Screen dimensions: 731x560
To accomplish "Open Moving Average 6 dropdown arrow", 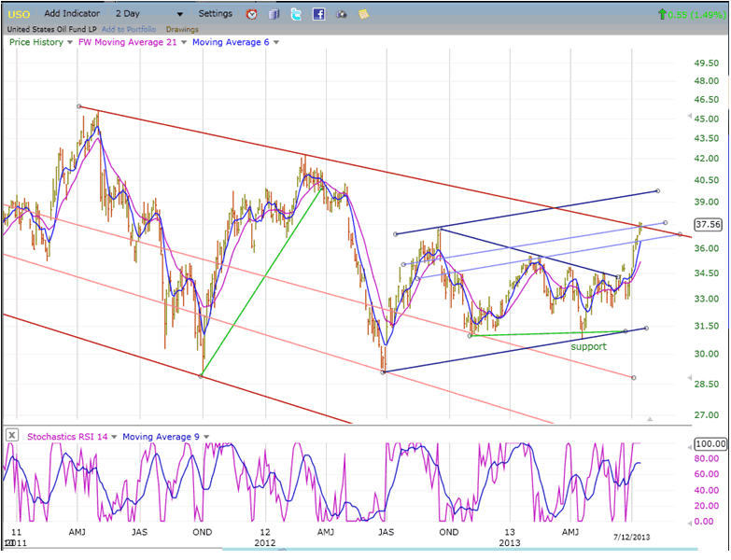I will coord(275,42).
